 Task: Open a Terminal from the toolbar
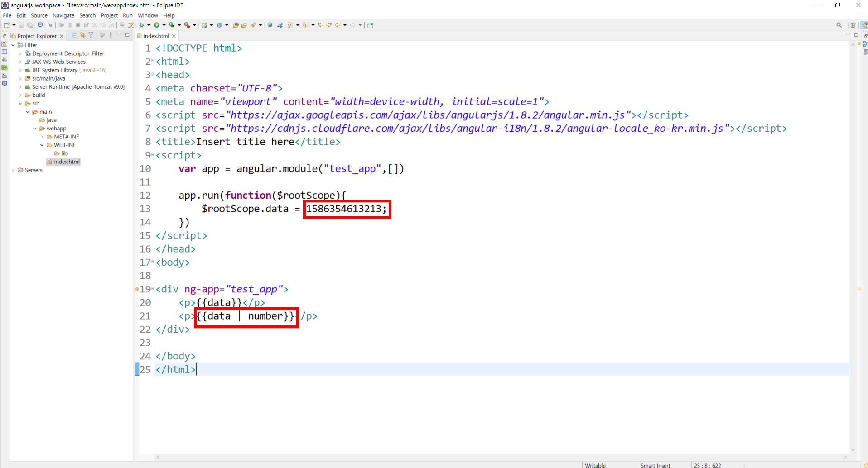coord(40,25)
